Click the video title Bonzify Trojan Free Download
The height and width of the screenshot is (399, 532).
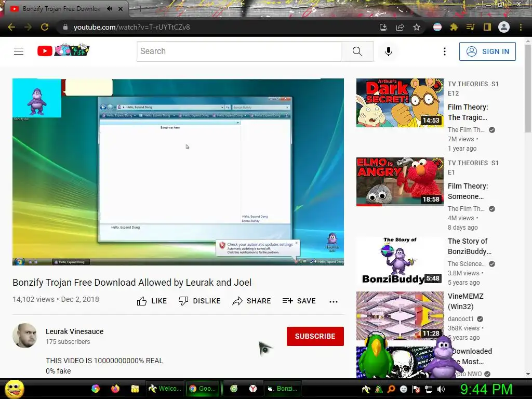pyautogui.click(x=132, y=282)
